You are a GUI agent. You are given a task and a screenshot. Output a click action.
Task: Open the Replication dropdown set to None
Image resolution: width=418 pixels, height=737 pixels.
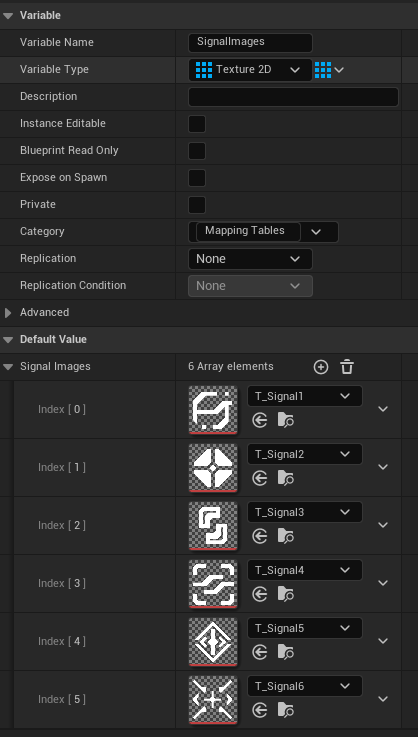point(251,259)
